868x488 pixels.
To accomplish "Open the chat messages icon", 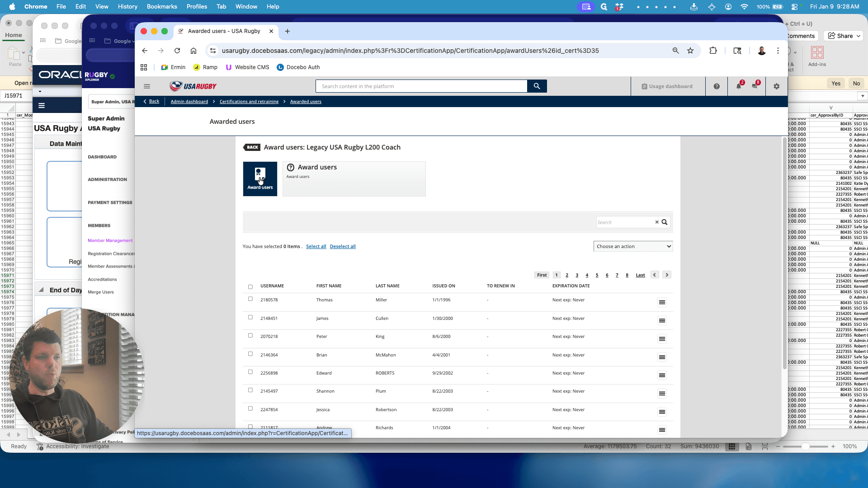I will pos(755,86).
